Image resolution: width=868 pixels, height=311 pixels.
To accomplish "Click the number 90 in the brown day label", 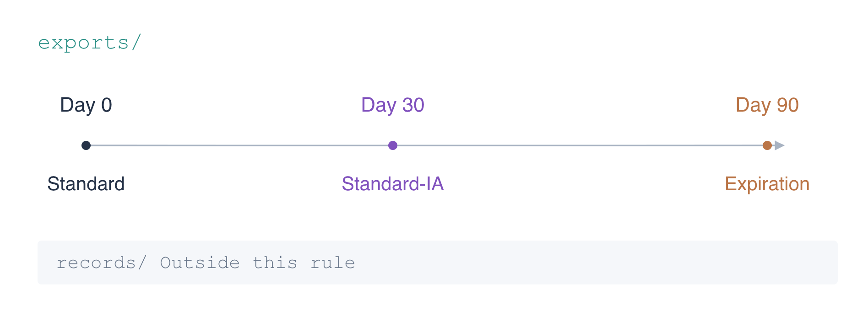I will 788,105.
